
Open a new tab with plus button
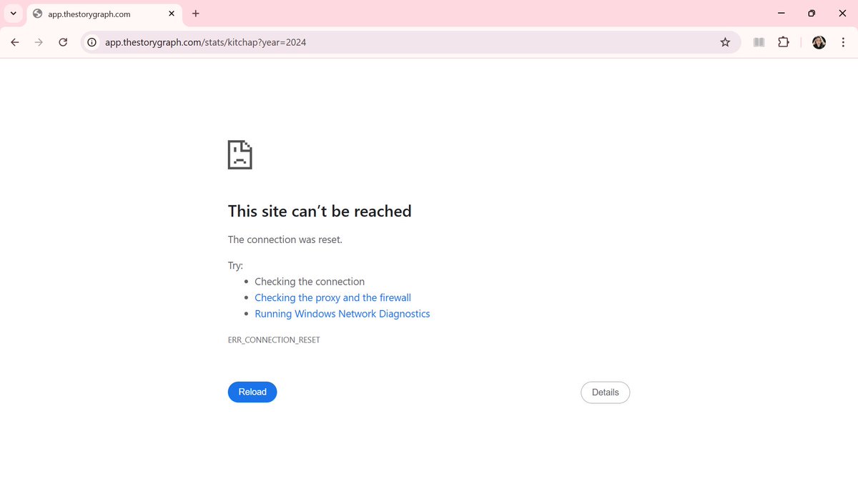(x=196, y=14)
